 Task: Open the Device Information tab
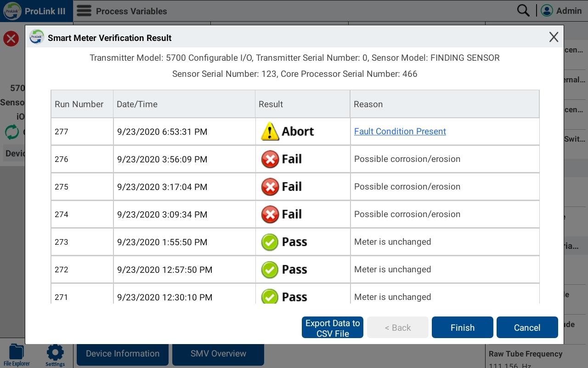tap(123, 354)
